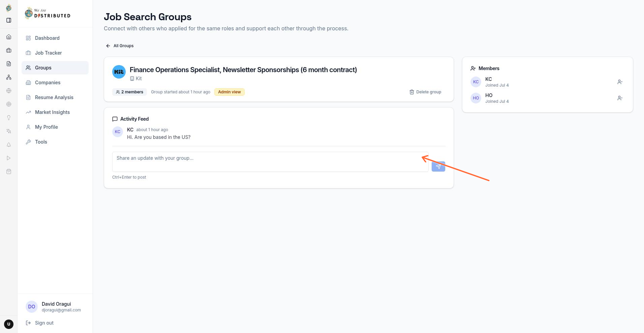This screenshot has width=644, height=333.
Task: Click 'Joined Jul 4' under KC
Action: (x=497, y=85)
